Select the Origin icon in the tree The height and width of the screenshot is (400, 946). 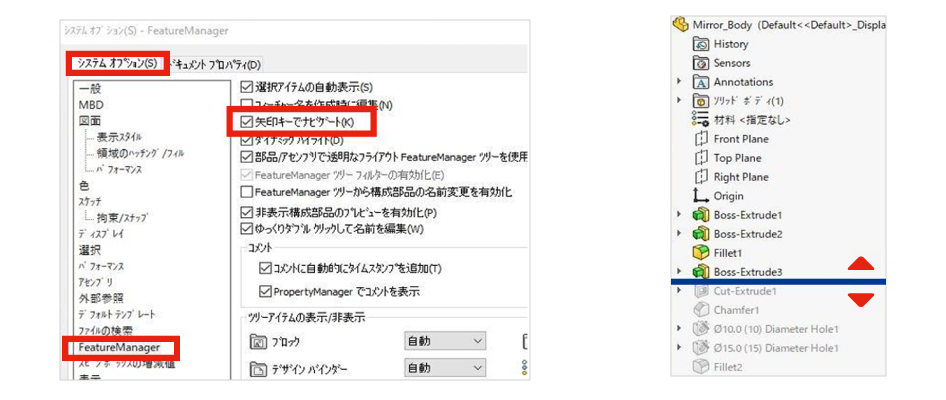coord(700,196)
